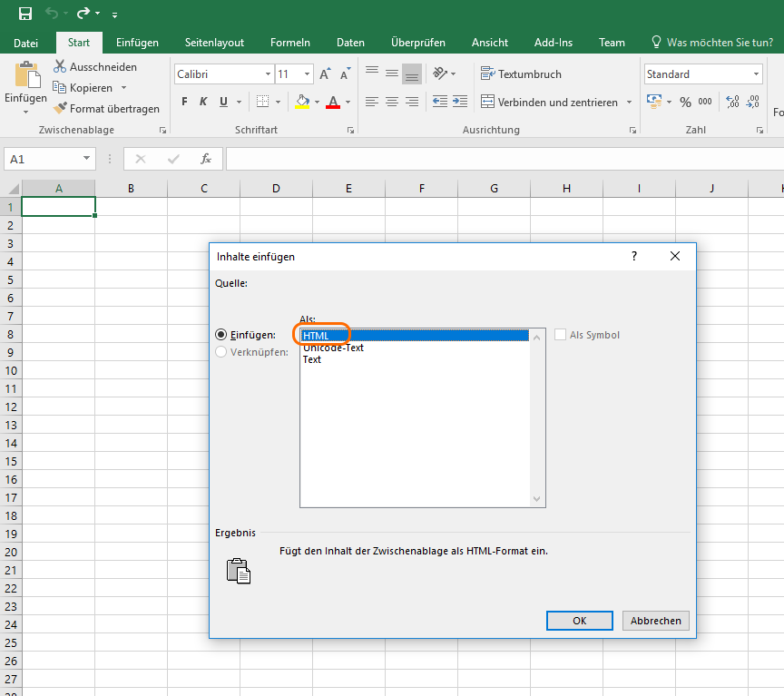Enable the Als Symbol checkbox
The width and height of the screenshot is (784, 696).
point(560,335)
